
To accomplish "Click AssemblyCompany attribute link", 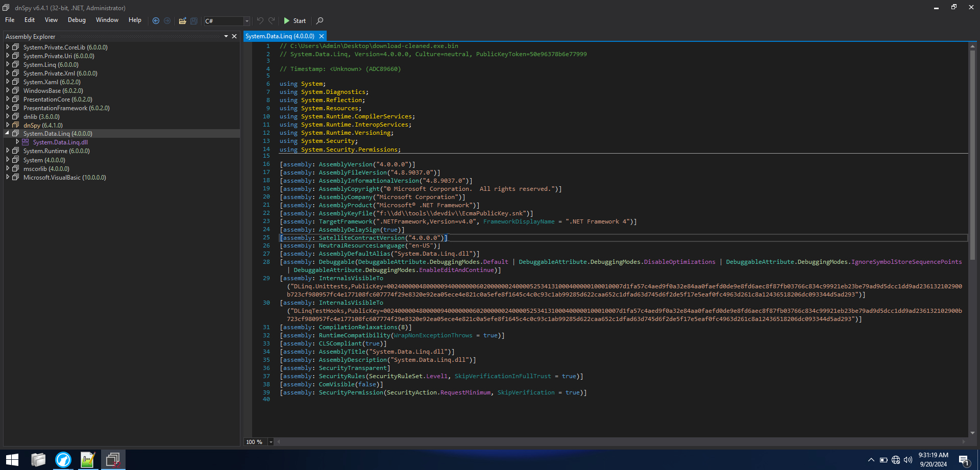I will click(346, 197).
